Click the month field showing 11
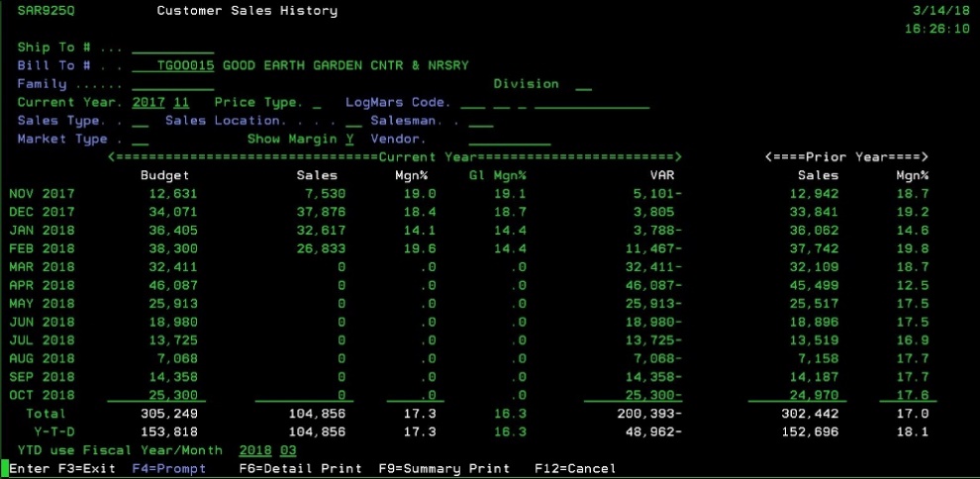The height and width of the screenshot is (479, 980). tap(181, 103)
